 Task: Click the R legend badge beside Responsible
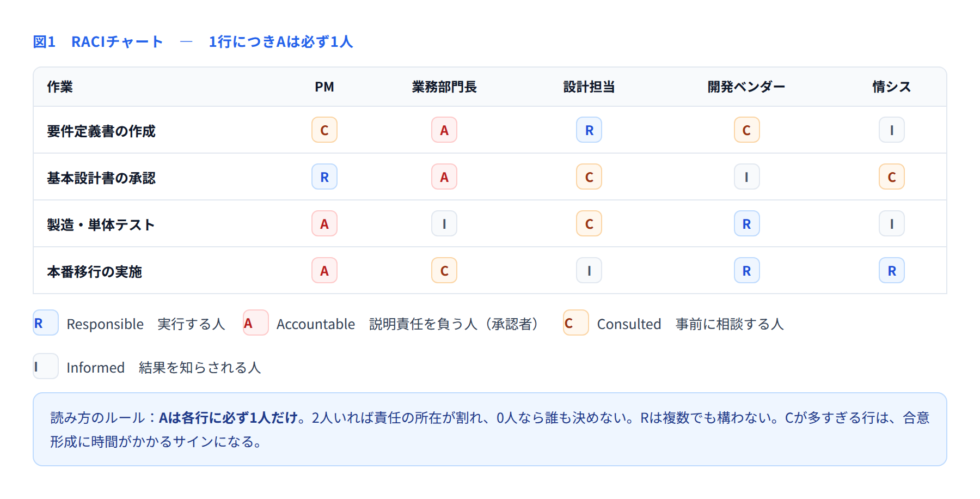(46, 323)
